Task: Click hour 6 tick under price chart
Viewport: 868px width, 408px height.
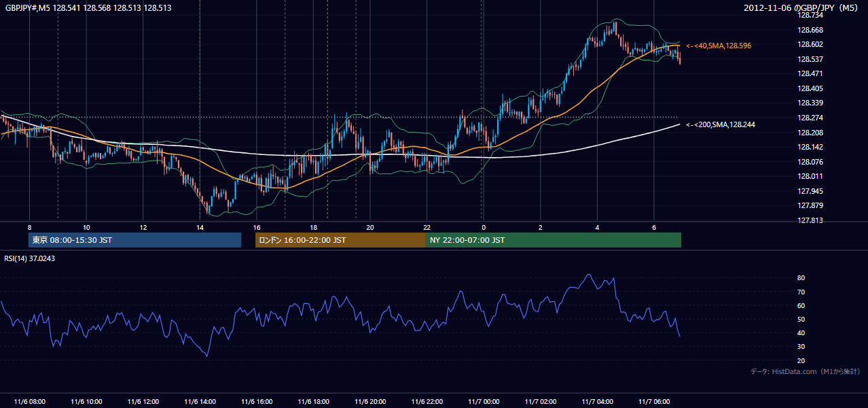Action: tap(653, 227)
